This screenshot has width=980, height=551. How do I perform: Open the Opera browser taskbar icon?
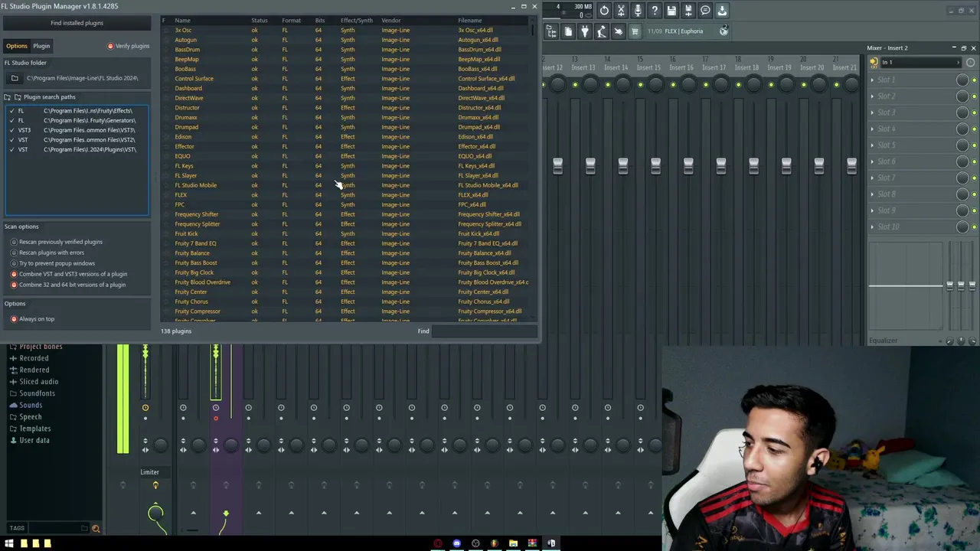[438, 543]
